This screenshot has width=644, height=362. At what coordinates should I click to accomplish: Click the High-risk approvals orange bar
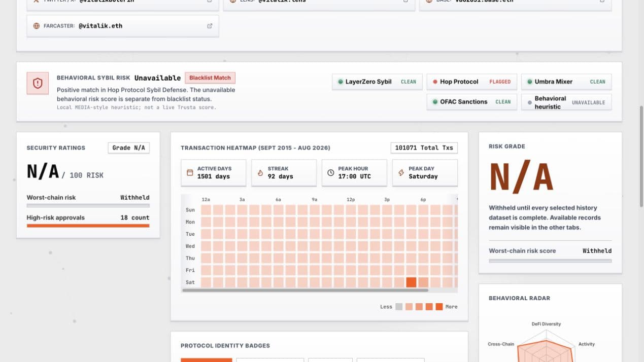point(88,226)
